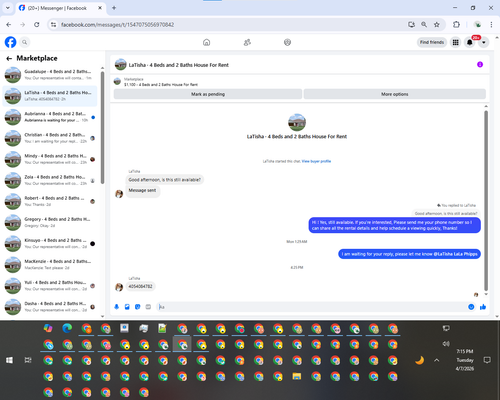
Task: Click the conversation list scrollbar
Action: coord(102,127)
